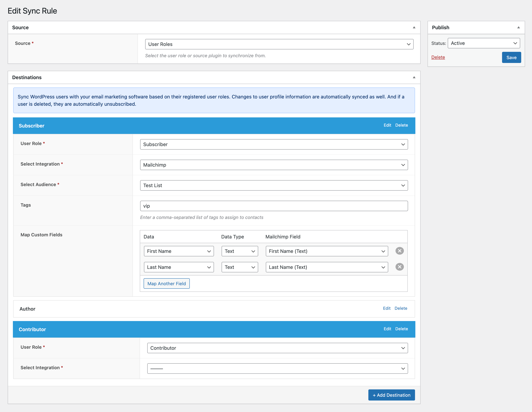The height and width of the screenshot is (412, 532).
Task: Open the Source dropdown showing User Roles
Action: click(279, 44)
